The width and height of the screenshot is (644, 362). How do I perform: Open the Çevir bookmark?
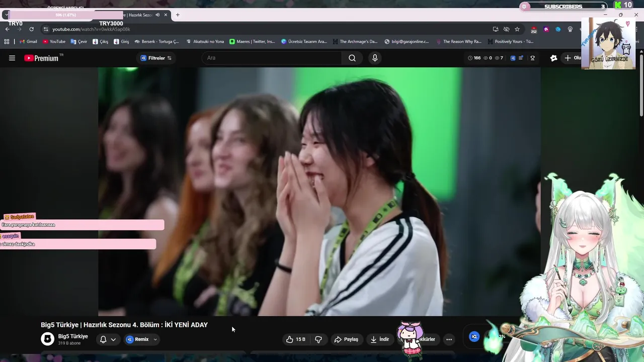pos(79,42)
